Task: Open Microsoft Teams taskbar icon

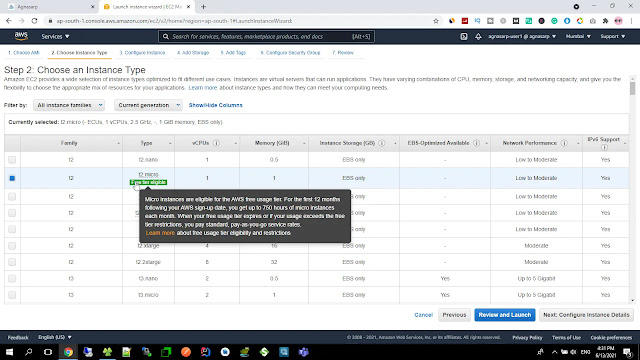Action: (x=303, y=352)
